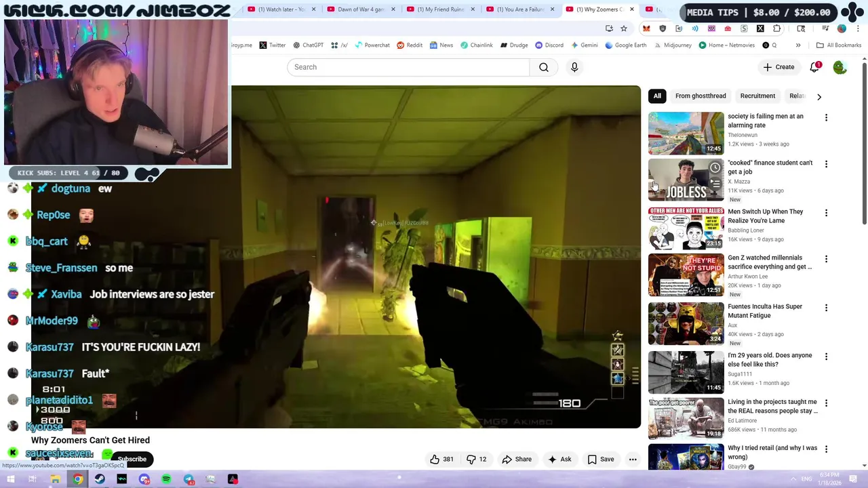Click the Create button on YouTube

[x=778, y=67]
